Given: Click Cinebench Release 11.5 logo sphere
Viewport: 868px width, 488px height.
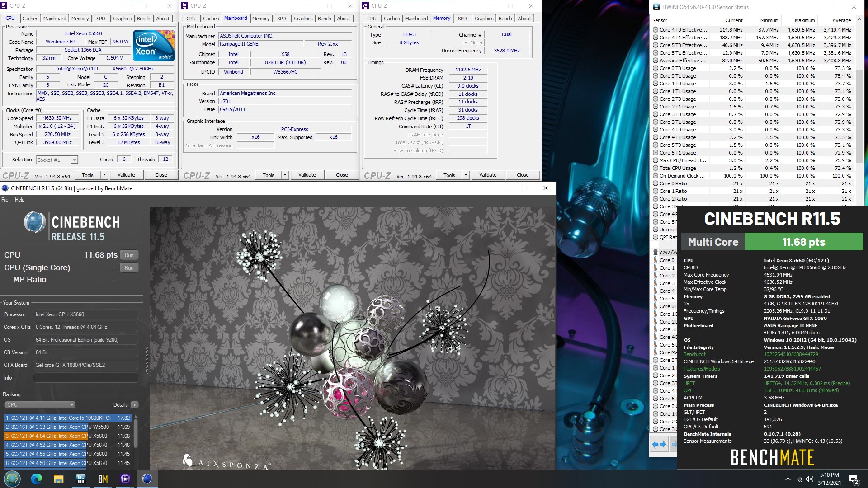Looking at the screenshot, I should point(35,222).
